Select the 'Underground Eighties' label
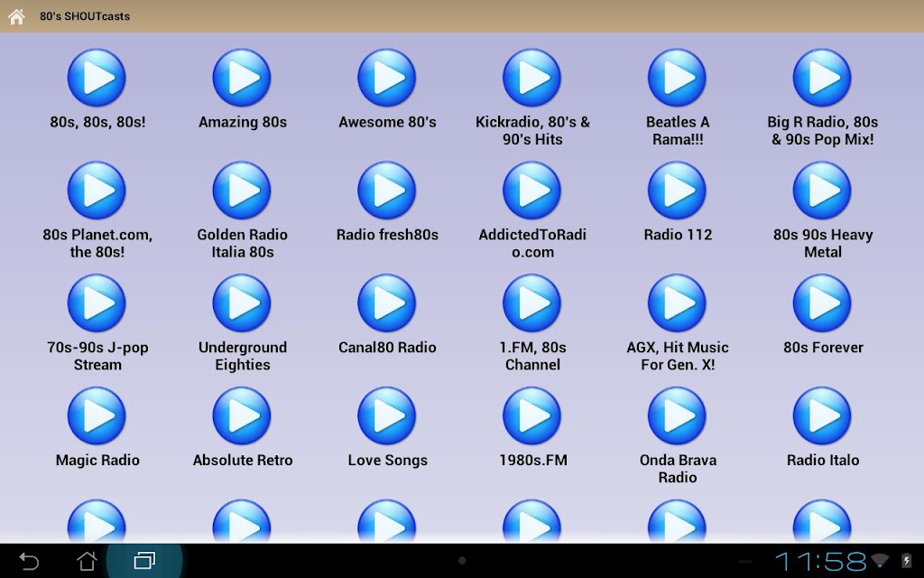The width and height of the screenshot is (924, 578). click(x=242, y=356)
